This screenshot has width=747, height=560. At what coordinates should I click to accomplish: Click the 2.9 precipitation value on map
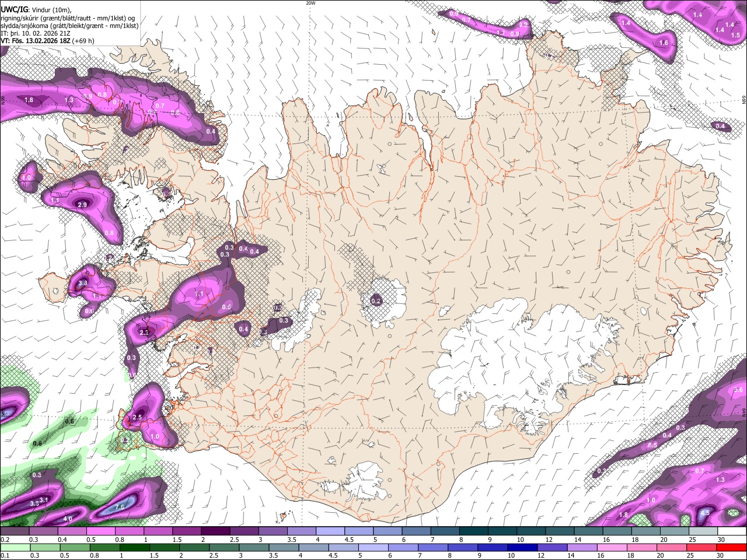82,205
